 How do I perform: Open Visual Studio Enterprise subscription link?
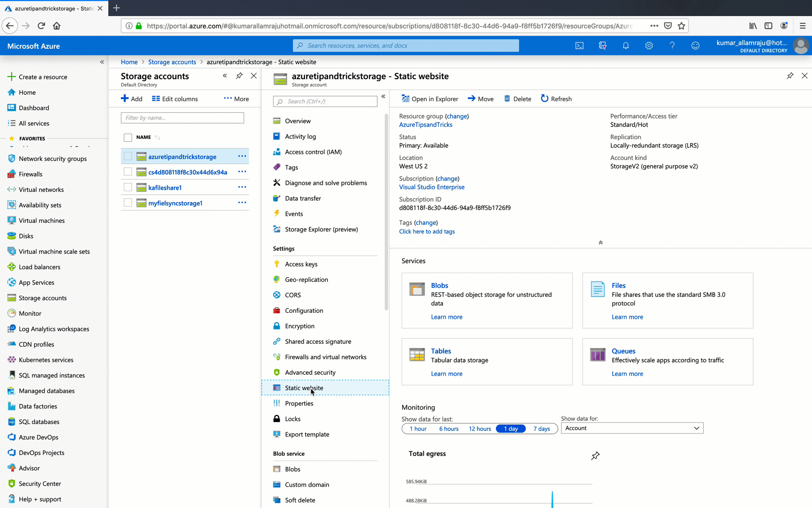click(x=432, y=187)
